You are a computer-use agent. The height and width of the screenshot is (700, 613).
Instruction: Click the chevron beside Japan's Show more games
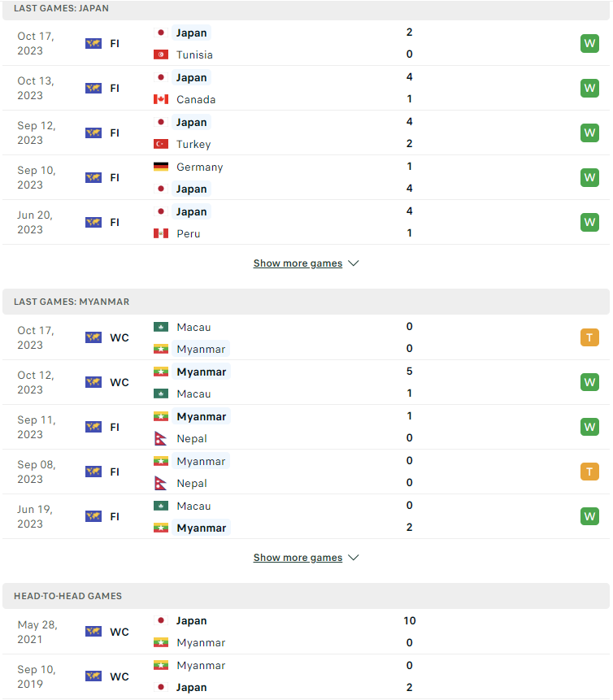pos(353,263)
